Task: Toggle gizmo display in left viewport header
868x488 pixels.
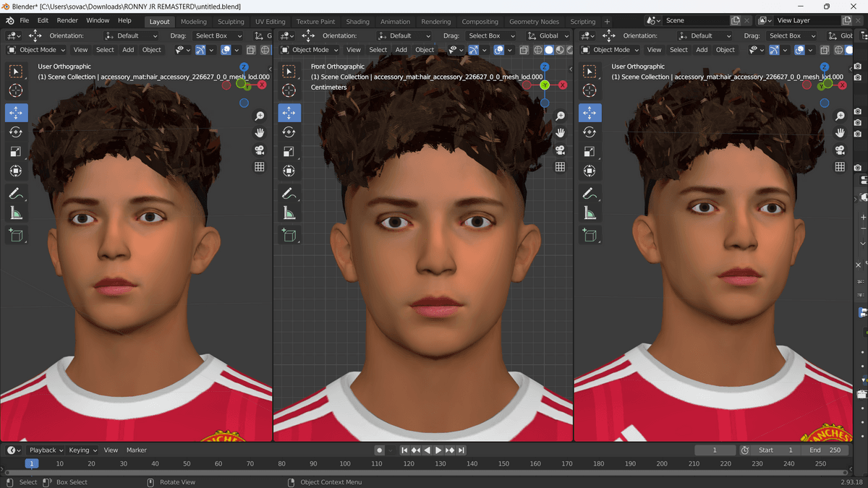Action: 201,50
